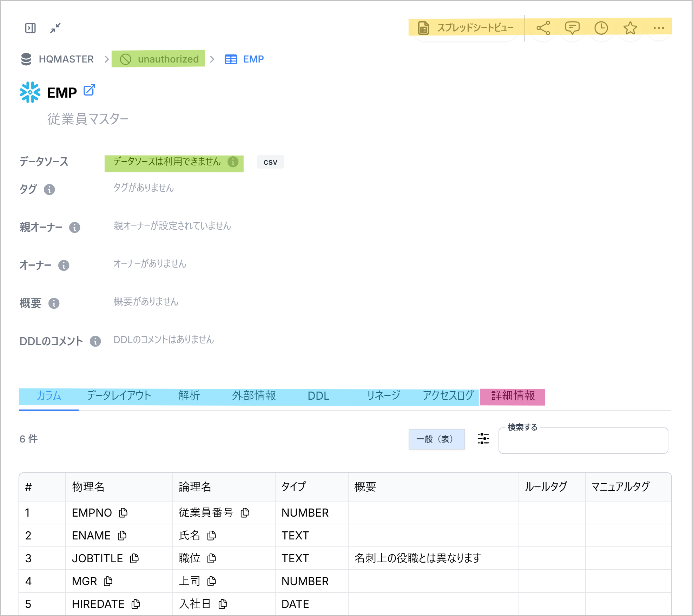
Task: Open column filter settings sliders icon
Action: 483,439
